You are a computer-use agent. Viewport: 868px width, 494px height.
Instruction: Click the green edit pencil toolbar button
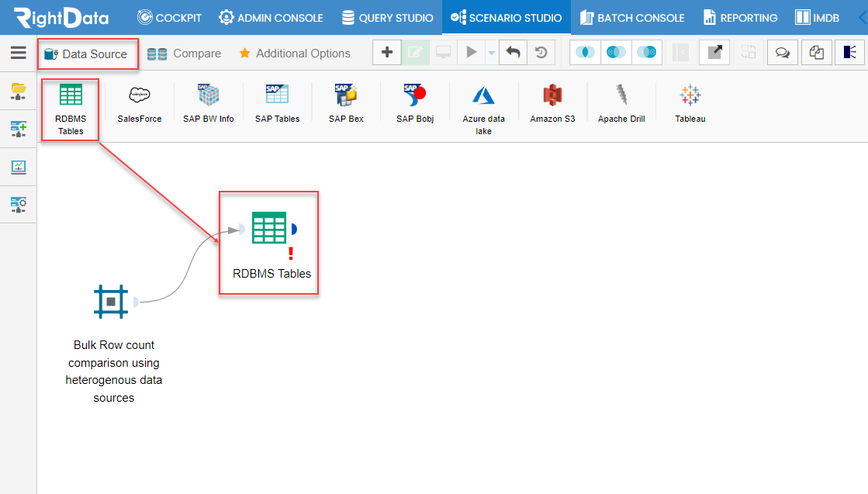tap(415, 53)
